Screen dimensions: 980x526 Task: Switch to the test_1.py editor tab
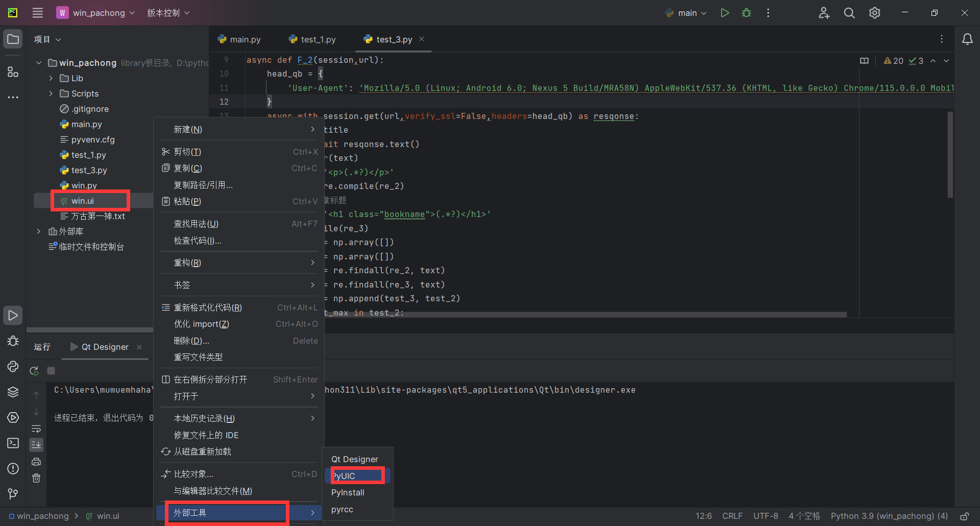point(312,39)
